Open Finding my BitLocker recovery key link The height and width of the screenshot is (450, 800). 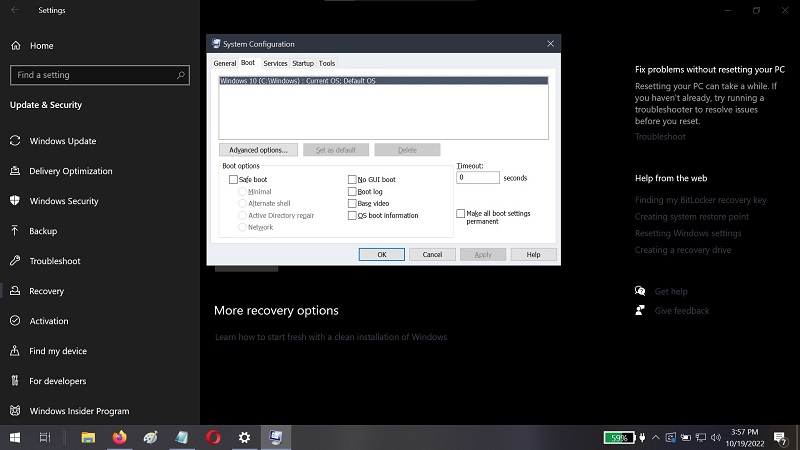tap(701, 200)
